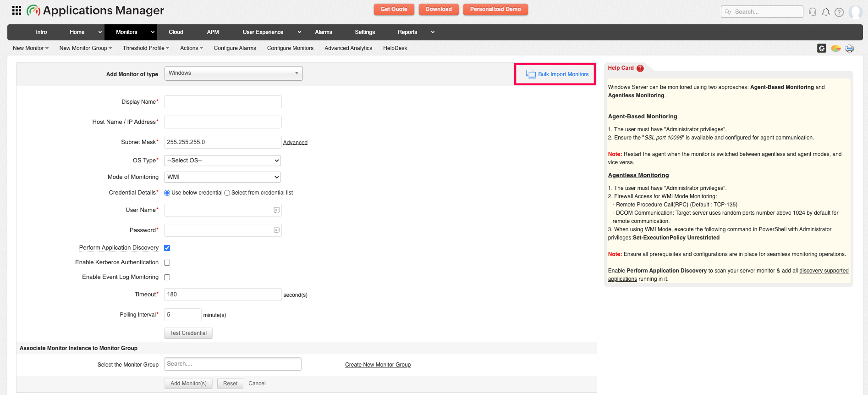This screenshot has width=868, height=395.
Task: Open the pie chart report icon
Action: point(836,48)
